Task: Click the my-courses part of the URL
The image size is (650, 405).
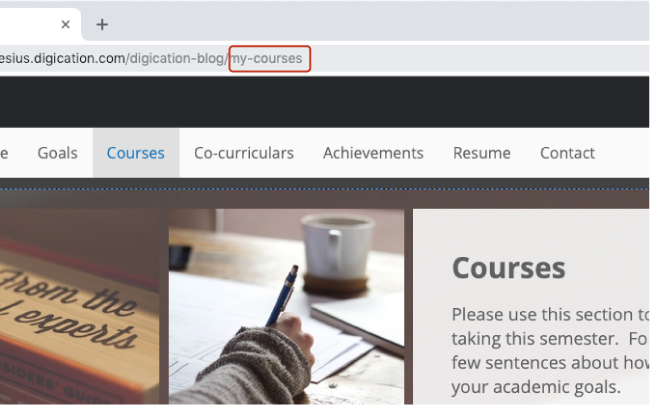Action: tap(267, 58)
